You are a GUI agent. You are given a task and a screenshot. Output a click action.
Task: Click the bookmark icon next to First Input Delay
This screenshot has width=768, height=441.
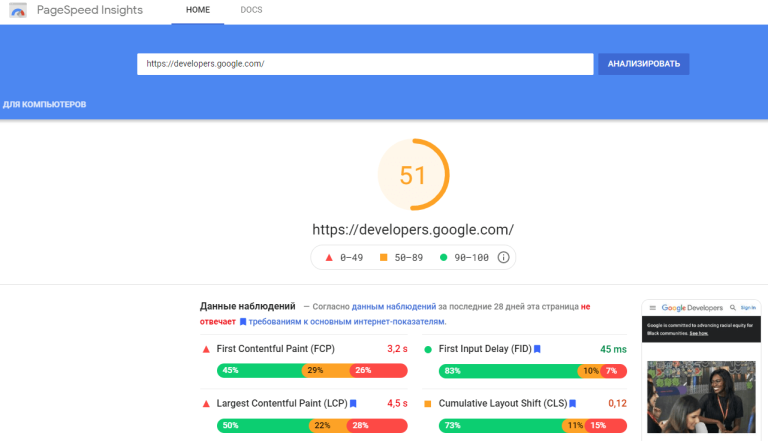coord(537,349)
